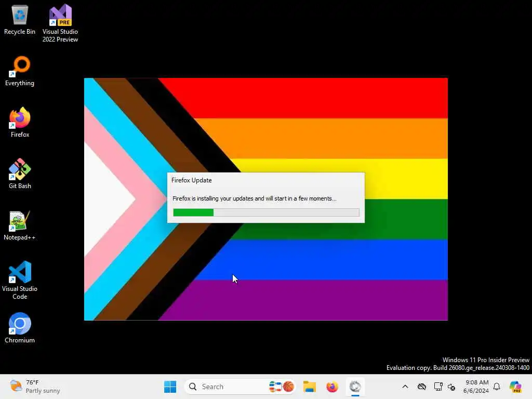532x399 pixels.
Task: Click the active updater app on taskbar
Action: click(x=355, y=387)
